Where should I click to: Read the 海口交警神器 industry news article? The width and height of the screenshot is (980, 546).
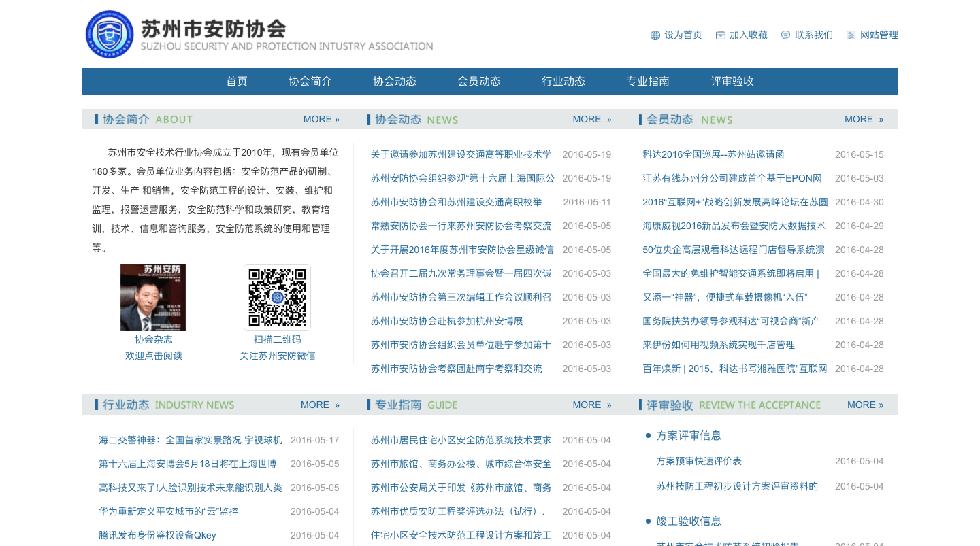tap(191, 441)
